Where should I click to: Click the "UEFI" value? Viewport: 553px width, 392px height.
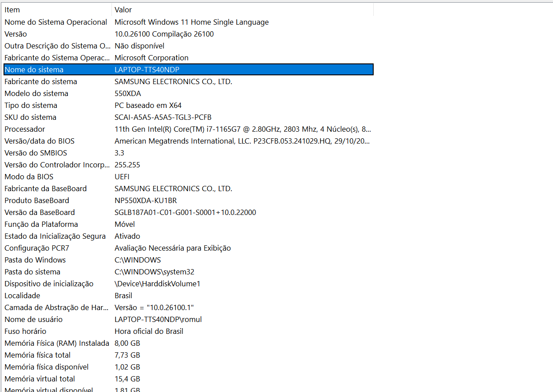click(x=122, y=177)
